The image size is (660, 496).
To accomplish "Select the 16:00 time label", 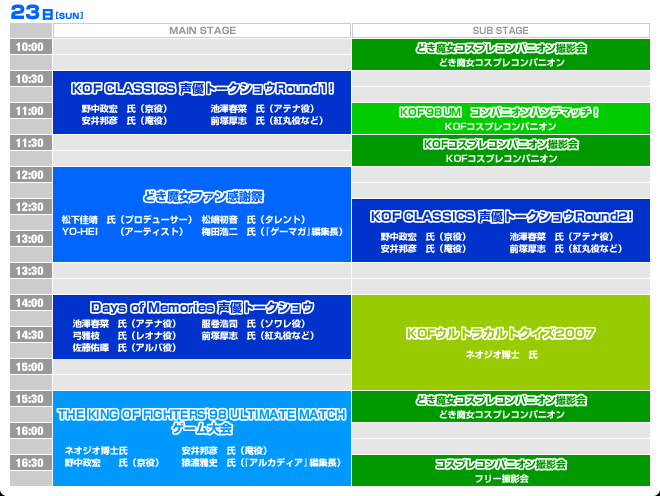I will click(31, 431).
